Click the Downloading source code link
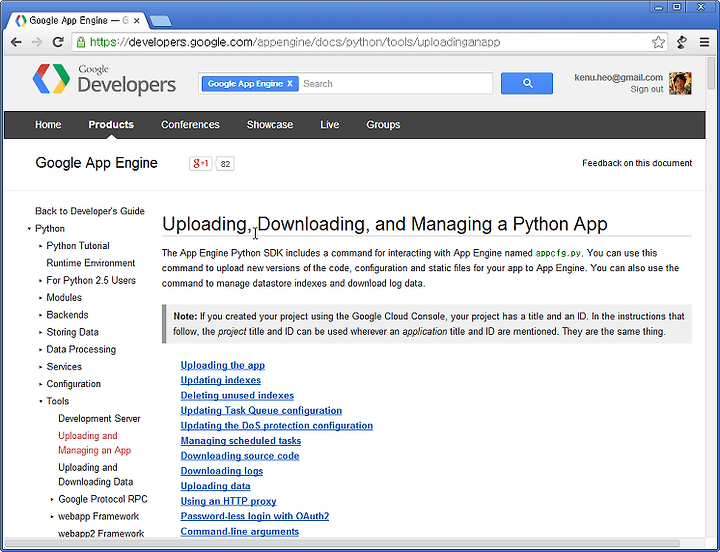This screenshot has height=552, width=720. click(240, 456)
